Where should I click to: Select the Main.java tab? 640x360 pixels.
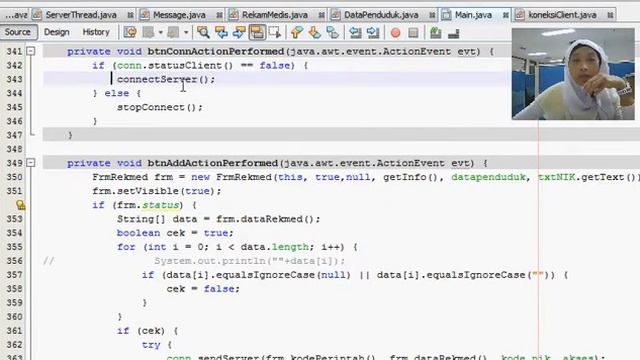[473, 15]
